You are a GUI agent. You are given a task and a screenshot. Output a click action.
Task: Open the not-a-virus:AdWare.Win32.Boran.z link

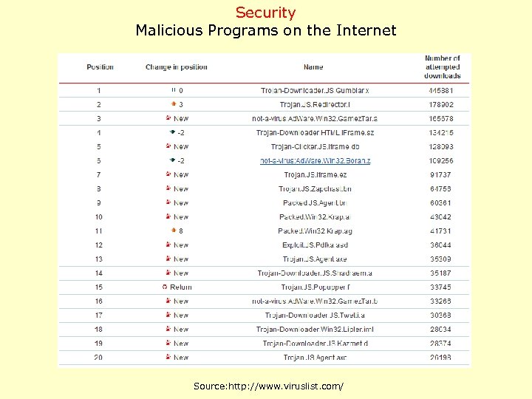pos(315,160)
